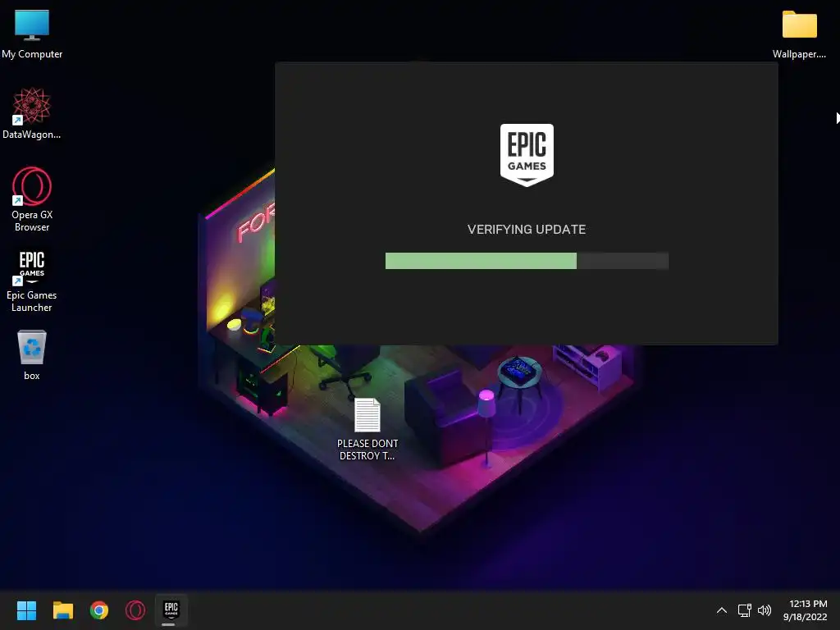Click the Epic Games Launcher label text

point(32,301)
